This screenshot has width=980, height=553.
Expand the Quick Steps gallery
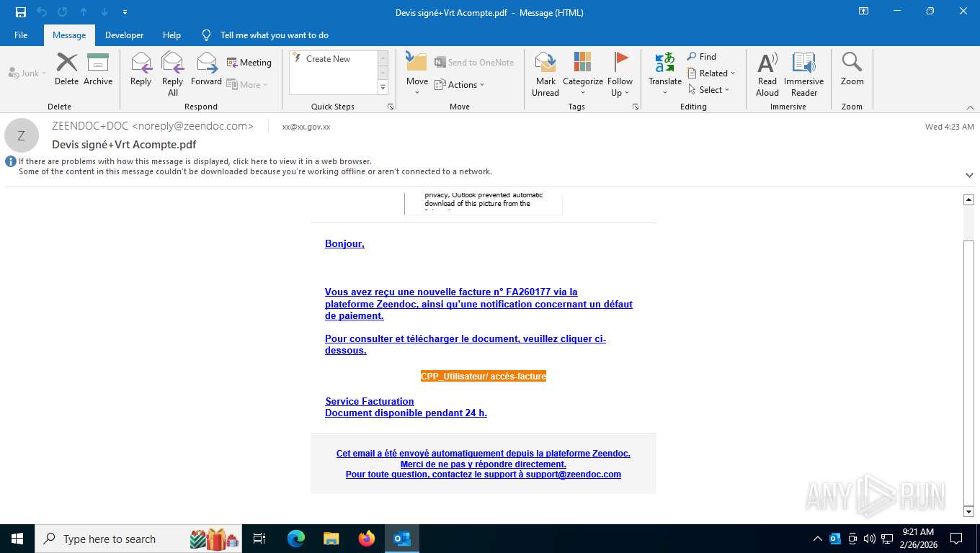383,88
